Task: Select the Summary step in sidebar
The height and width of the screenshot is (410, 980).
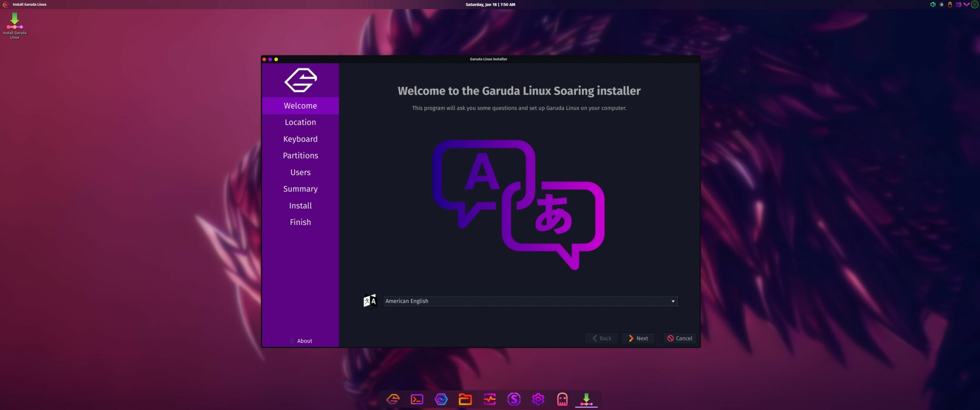Action: tap(301, 189)
